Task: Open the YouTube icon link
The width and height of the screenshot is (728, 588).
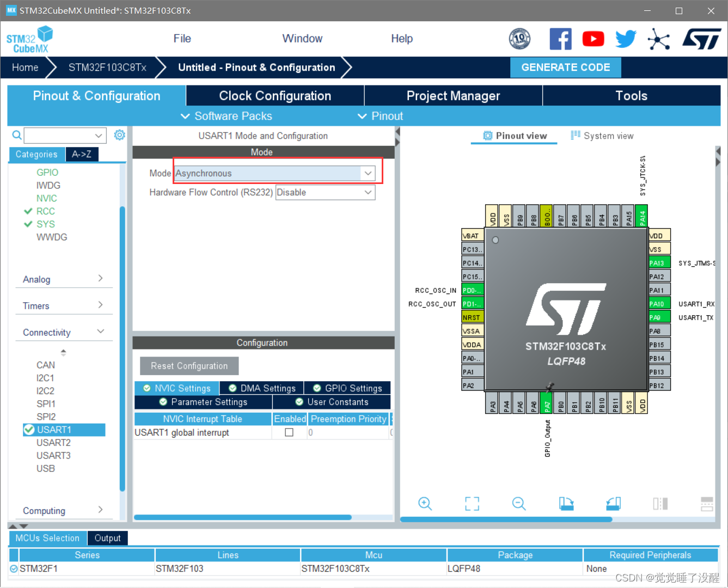Action: (593, 39)
